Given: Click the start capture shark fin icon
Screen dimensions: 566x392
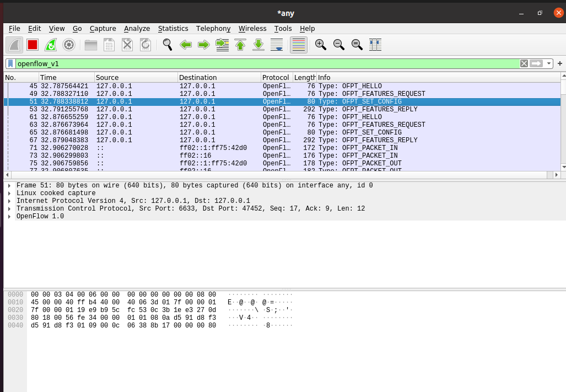Looking at the screenshot, I should (x=14, y=45).
